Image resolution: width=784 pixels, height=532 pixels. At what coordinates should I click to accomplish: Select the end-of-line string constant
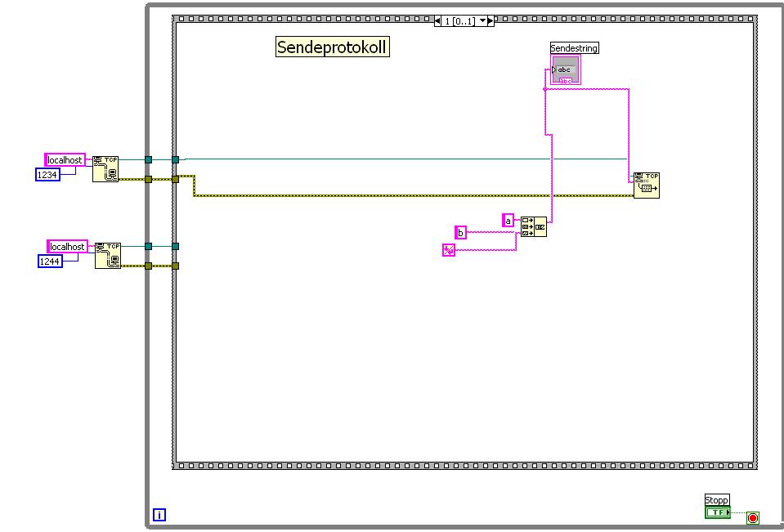click(x=449, y=250)
